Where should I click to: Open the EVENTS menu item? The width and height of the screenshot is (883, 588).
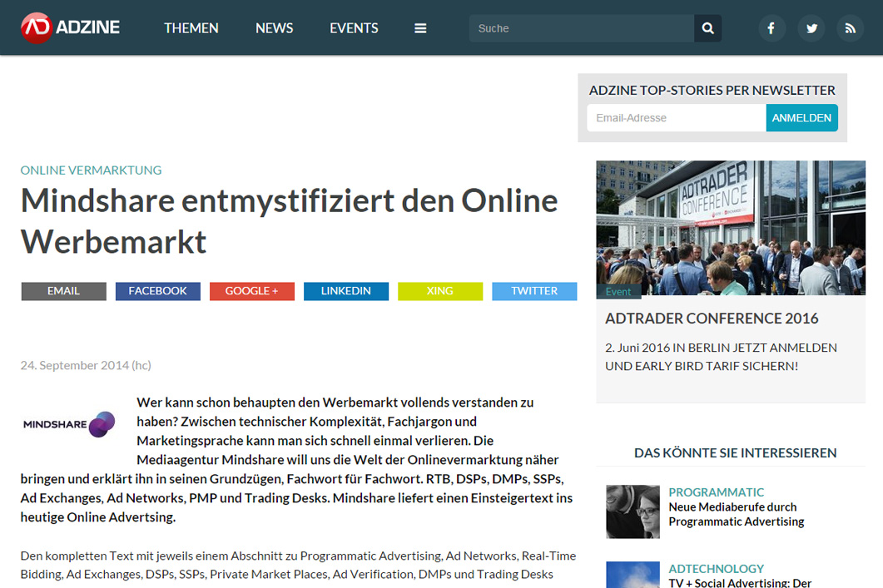[353, 27]
